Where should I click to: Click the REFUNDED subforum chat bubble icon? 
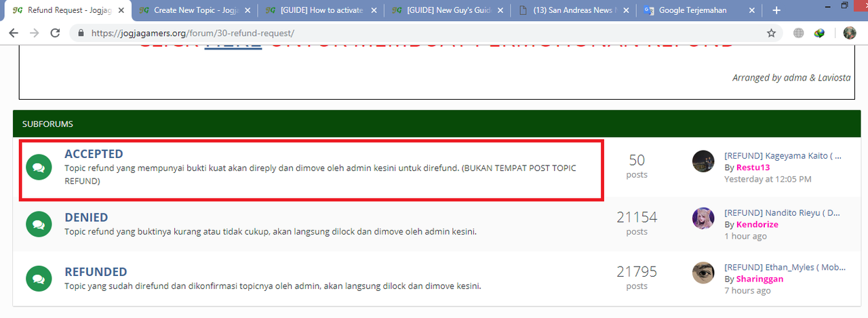point(39,279)
